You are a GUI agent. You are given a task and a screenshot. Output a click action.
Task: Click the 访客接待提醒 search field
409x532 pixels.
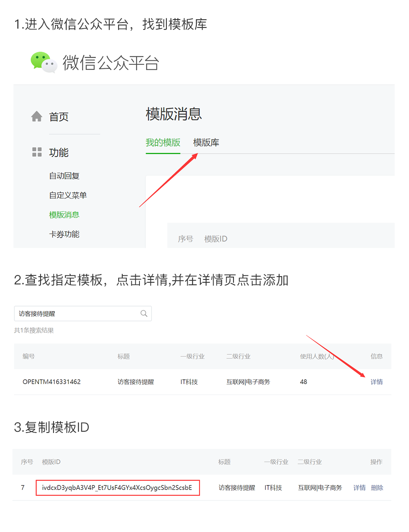83,313
